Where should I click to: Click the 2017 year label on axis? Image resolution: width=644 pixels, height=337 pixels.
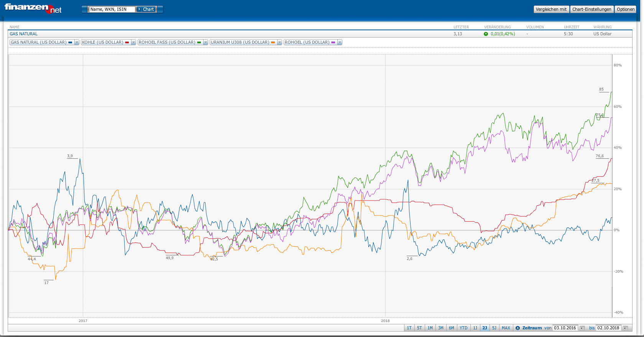pos(83,321)
